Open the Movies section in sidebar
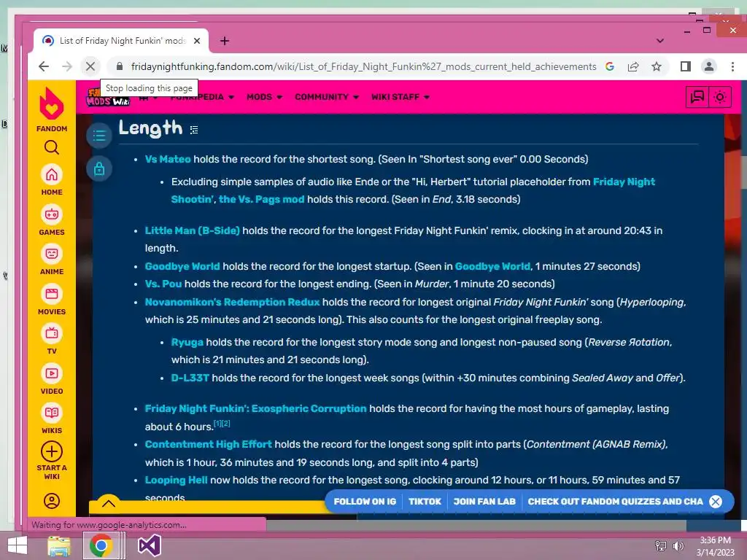The width and height of the screenshot is (747, 560). point(52,300)
